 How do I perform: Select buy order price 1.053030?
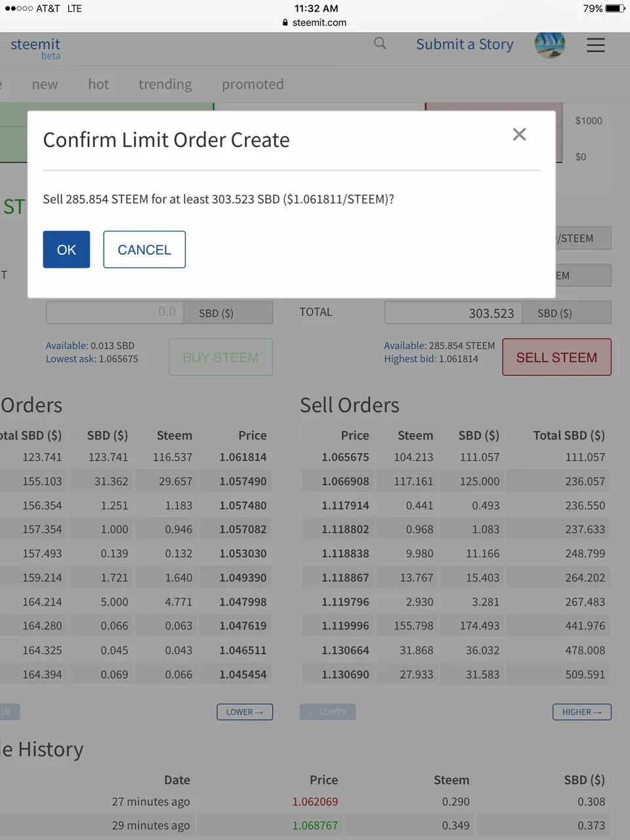(x=243, y=553)
